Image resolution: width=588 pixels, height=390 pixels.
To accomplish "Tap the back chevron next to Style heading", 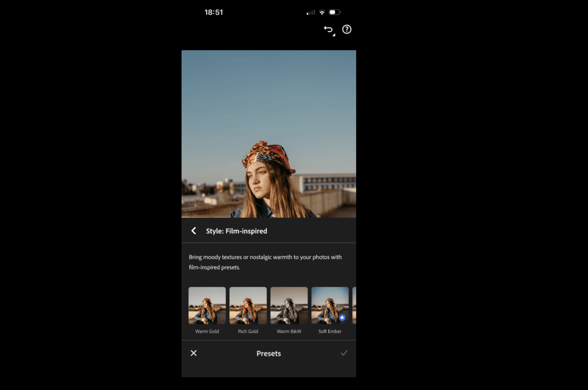I will (194, 231).
